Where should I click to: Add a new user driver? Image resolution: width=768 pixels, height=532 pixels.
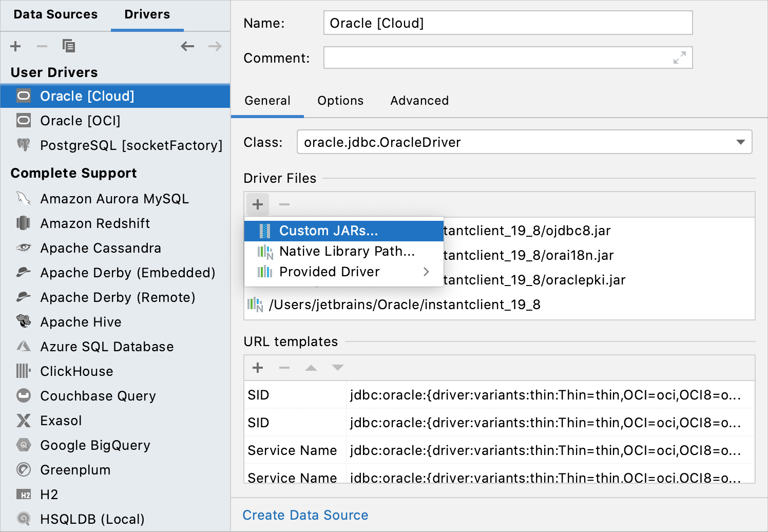[x=15, y=46]
